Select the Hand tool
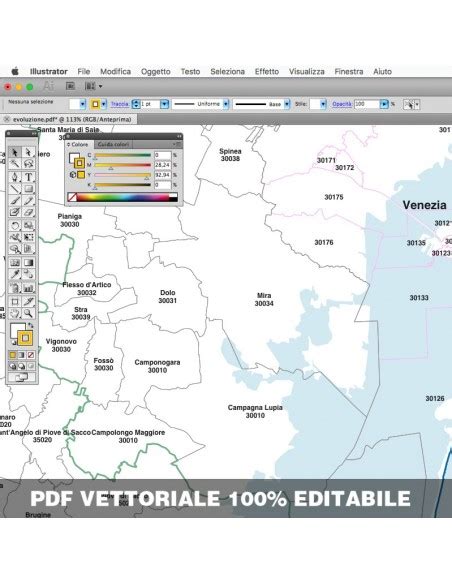 [x=15, y=313]
